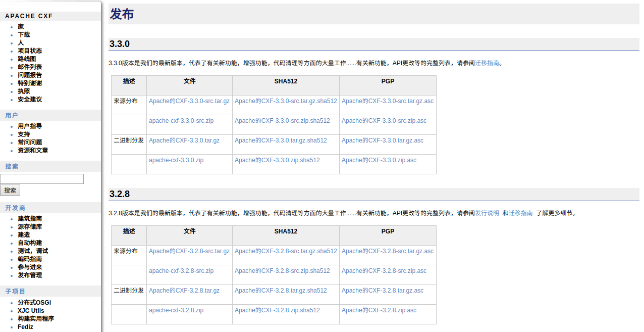The height and width of the screenshot is (332, 644).
Task: Open Apache的CXF-3.3.0-src.zip.sha512 checksum
Action: coord(282,121)
